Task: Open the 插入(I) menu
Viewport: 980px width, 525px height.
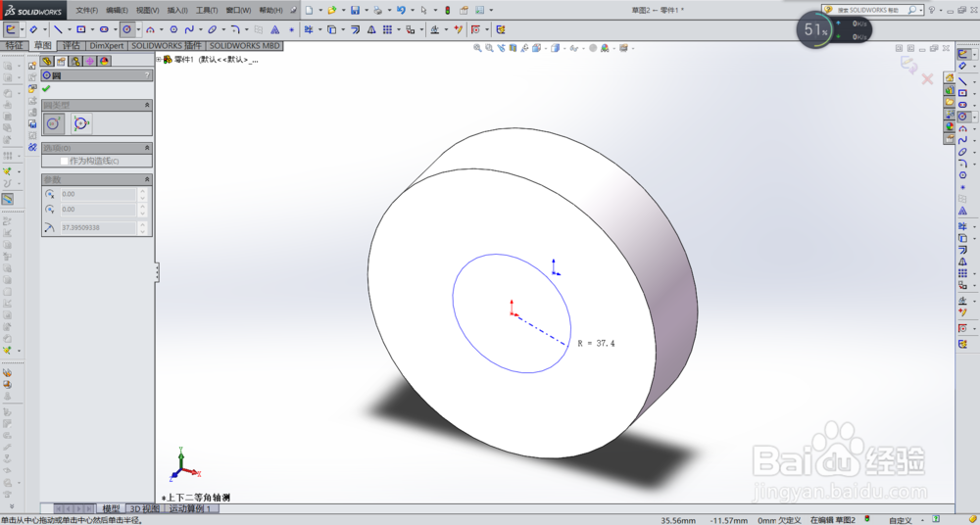Action: click(177, 10)
